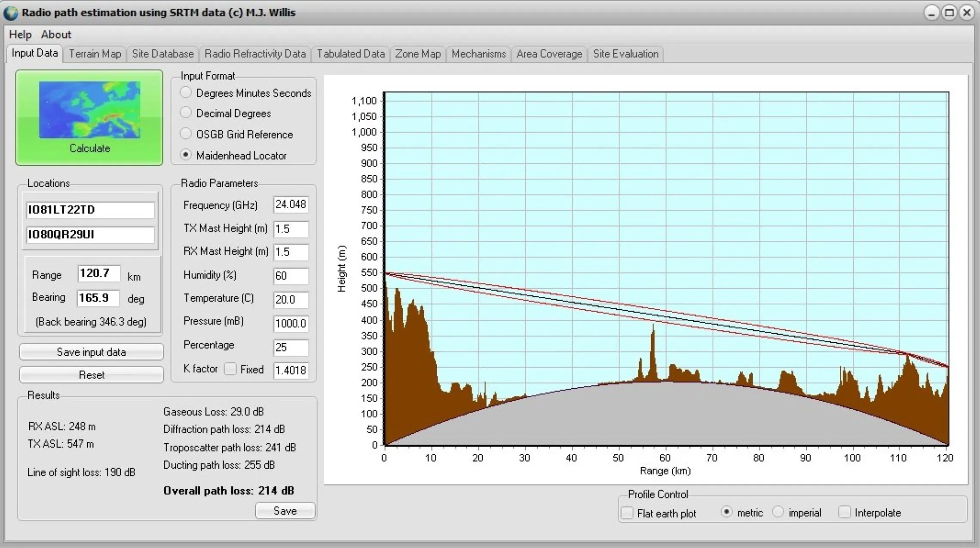This screenshot has height=548, width=980.
Task: Click the Reset button
Action: 92,375
